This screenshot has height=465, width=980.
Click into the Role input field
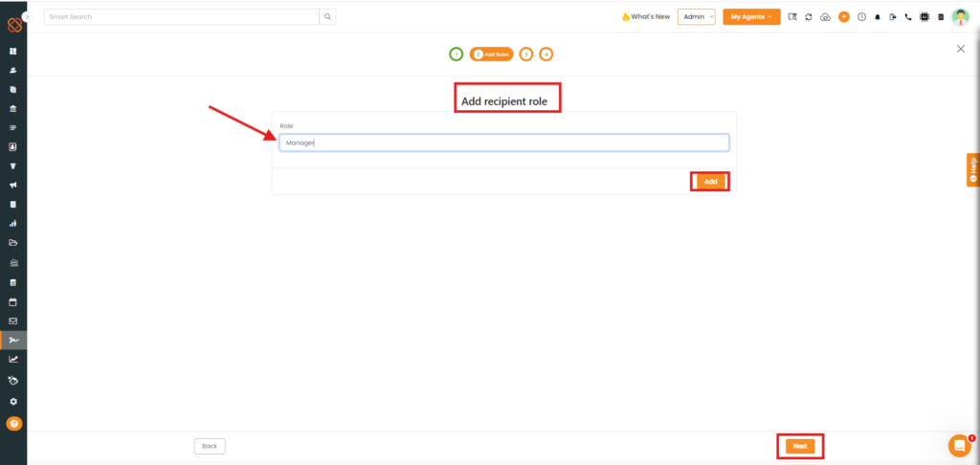(x=503, y=143)
